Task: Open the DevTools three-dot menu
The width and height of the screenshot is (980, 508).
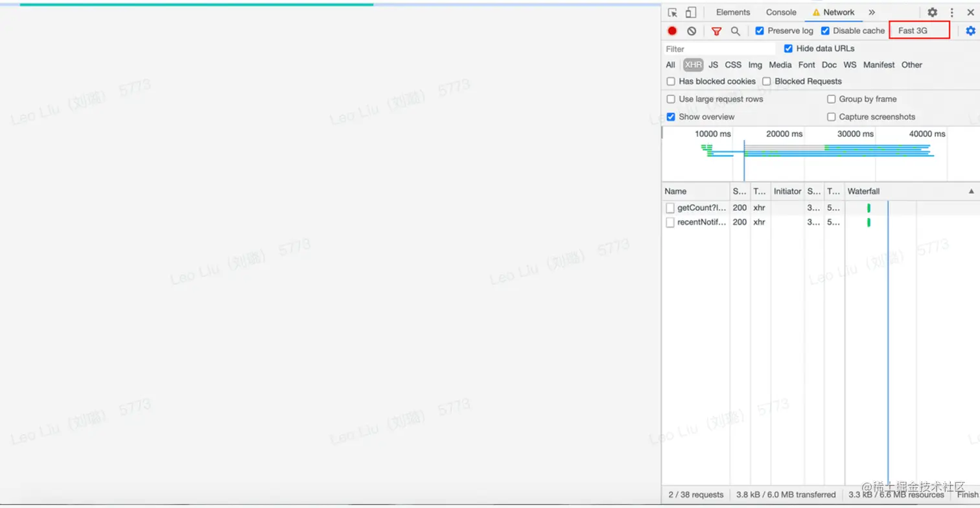Action: (951, 12)
